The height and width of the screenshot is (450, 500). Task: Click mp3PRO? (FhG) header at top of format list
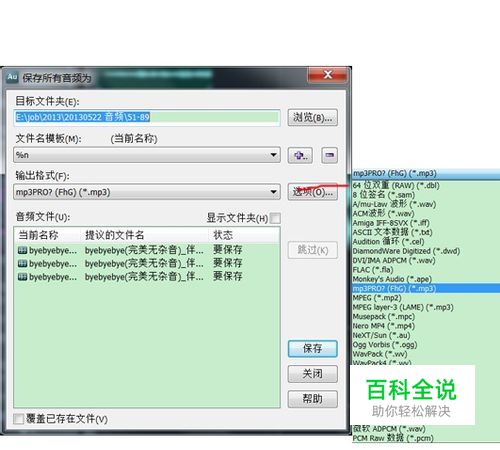(426, 174)
